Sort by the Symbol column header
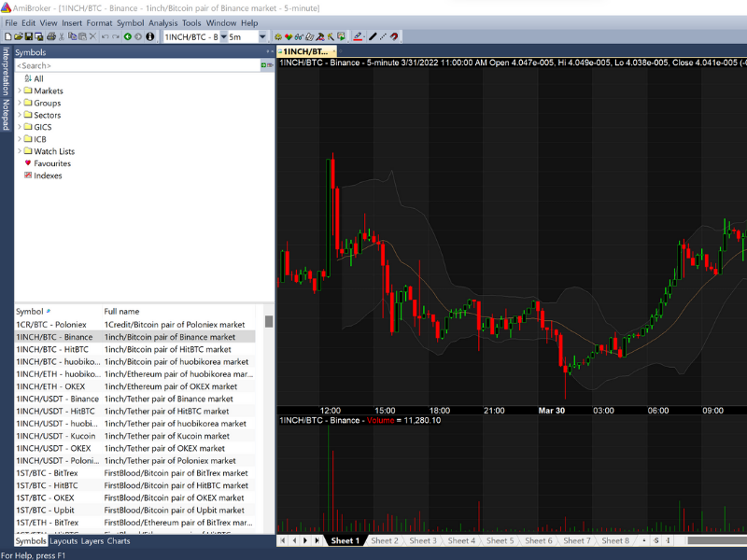The width and height of the screenshot is (747, 560). [58, 312]
